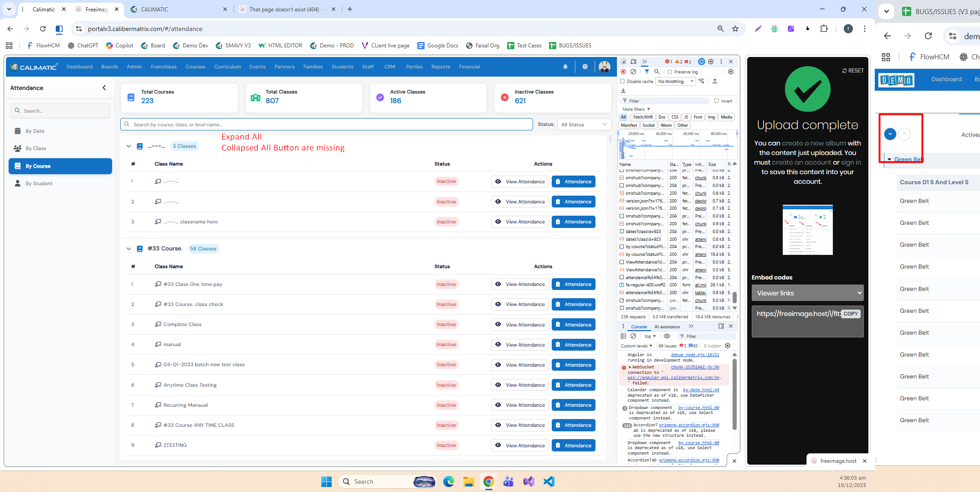This screenshot has width=980, height=492.
Task: Open the DevTools AI assistance blue icon
Action: (701, 62)
